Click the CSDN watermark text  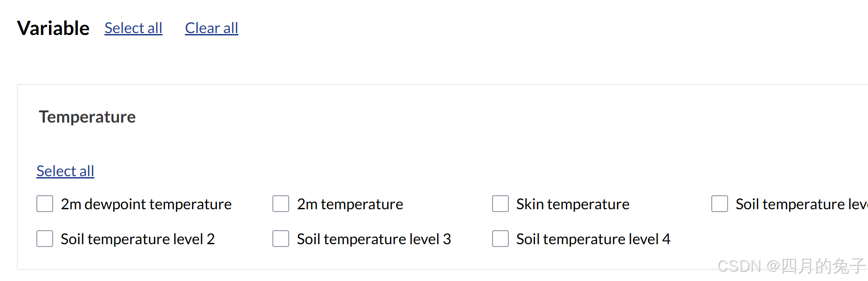(x=791, y=266)
